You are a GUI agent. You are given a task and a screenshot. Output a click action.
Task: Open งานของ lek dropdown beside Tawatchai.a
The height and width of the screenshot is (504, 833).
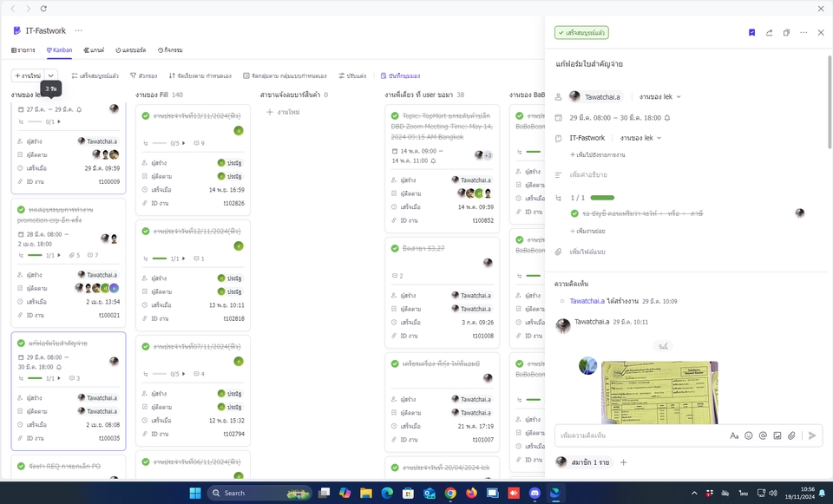click(x=659, y=96)
